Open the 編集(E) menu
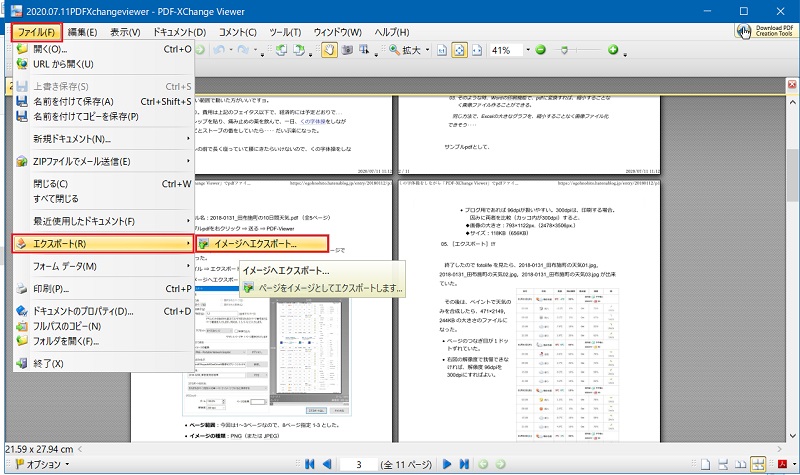This screenshot has width=800, height=475. pos(82,32)
